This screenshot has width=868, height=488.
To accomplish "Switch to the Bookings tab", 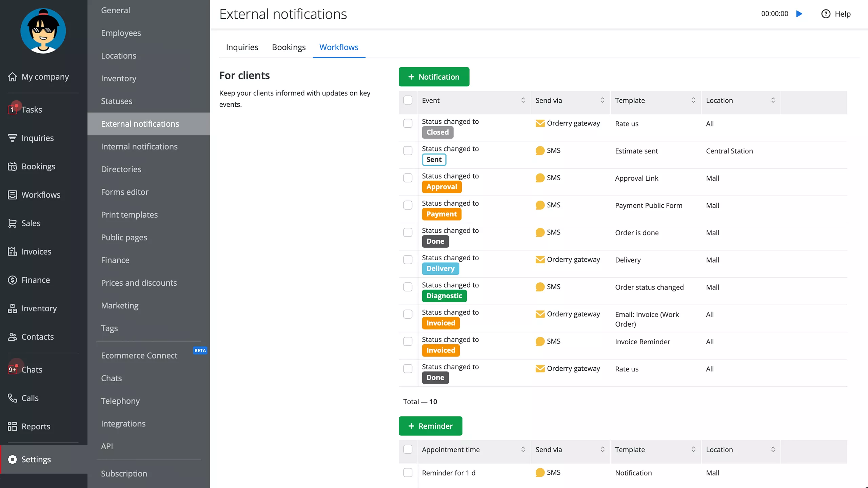I will 289,47.
